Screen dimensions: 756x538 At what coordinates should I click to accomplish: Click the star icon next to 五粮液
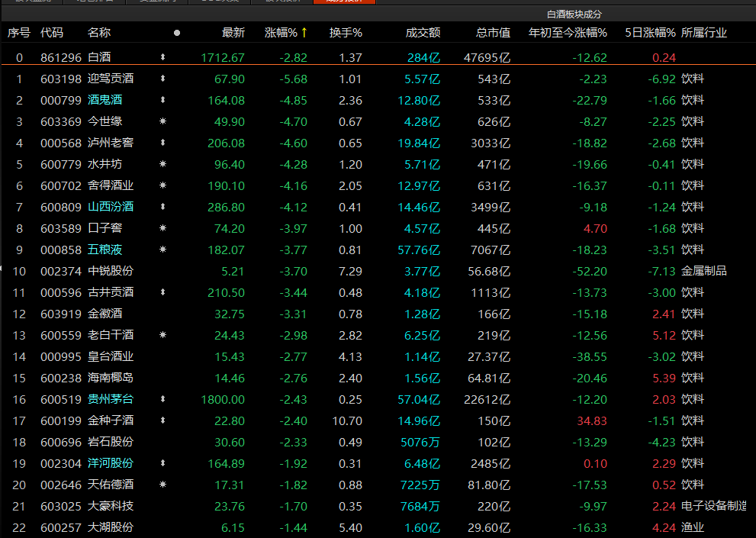tap(163, 250)
